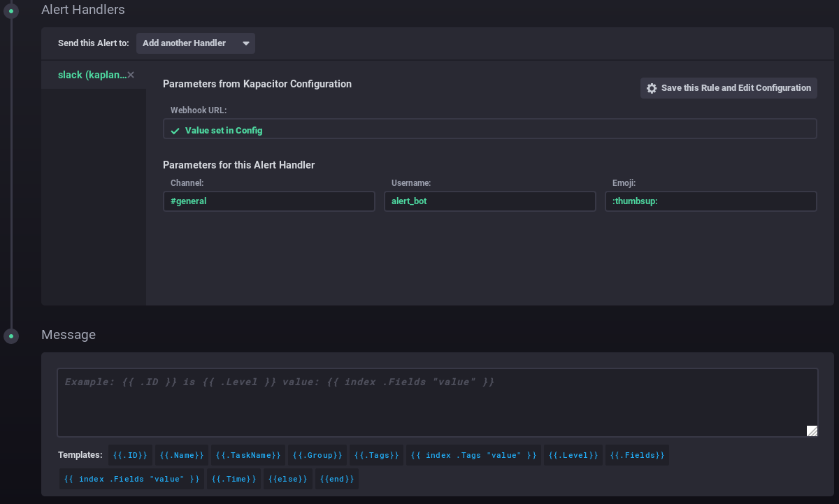Viewport: 839px width, 504px height.
Task: Insert the {{.Group}} template
Action: [x=317, y=455]
